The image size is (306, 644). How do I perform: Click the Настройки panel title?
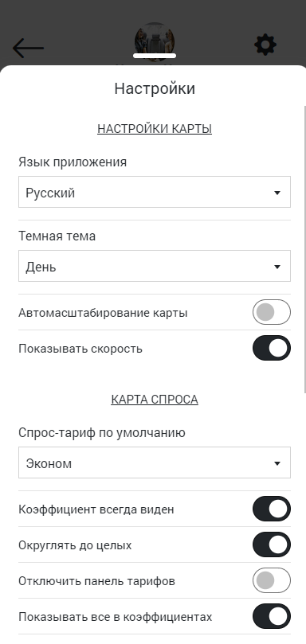(155, 88)
